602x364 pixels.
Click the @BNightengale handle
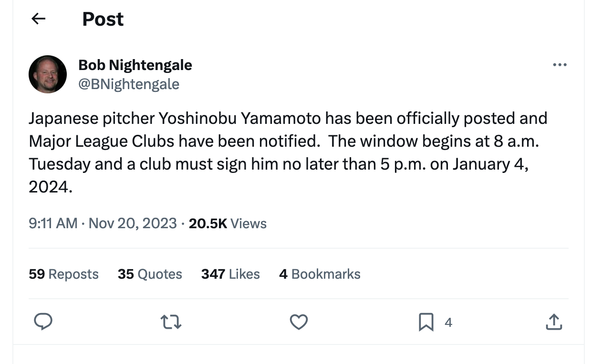[129, 84]
